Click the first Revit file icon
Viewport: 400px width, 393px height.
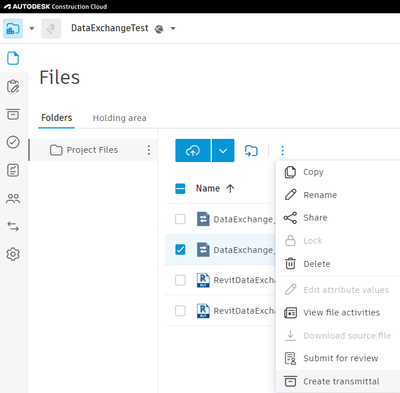tap(203, 280)
